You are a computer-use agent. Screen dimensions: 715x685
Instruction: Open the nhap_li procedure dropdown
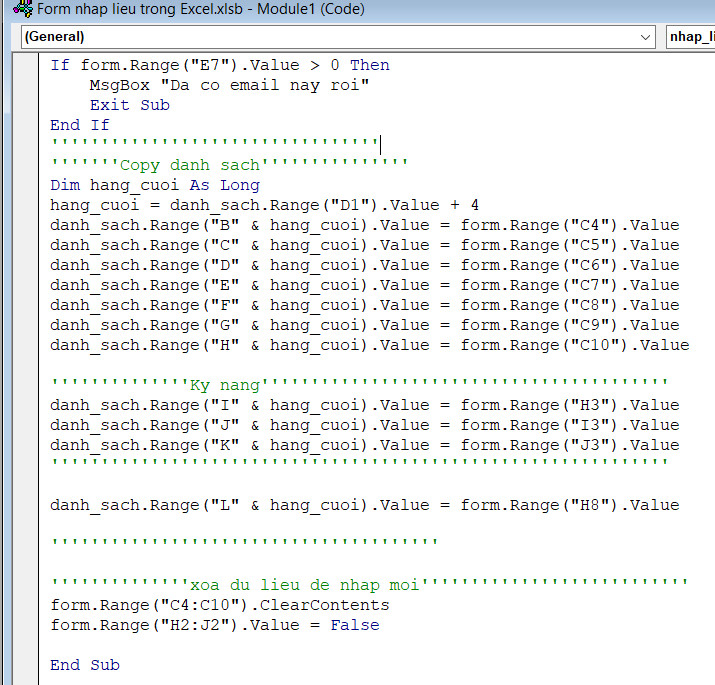pyautogui.click(x=690, y=37)
